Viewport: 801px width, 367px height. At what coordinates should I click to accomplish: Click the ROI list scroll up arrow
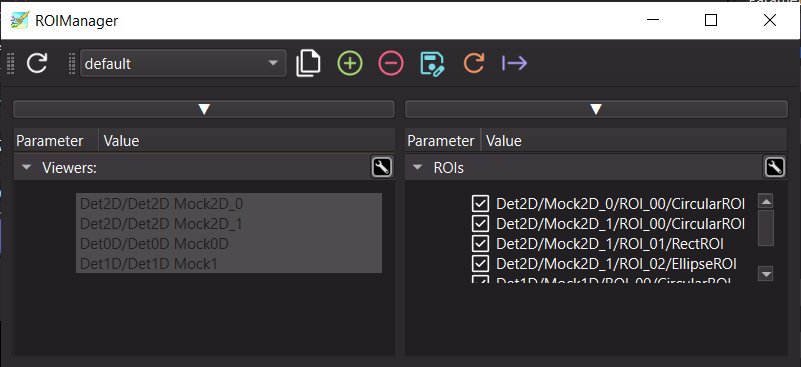[x=766, y=201]
